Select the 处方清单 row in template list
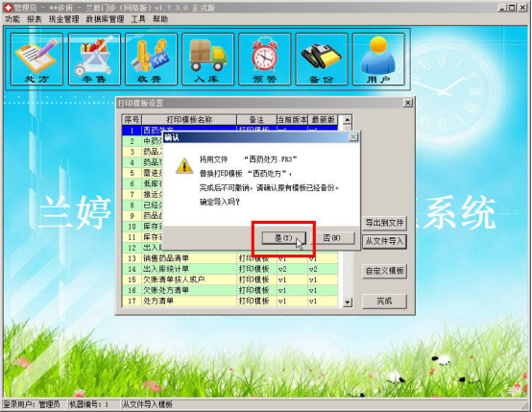 coord(230,301)
